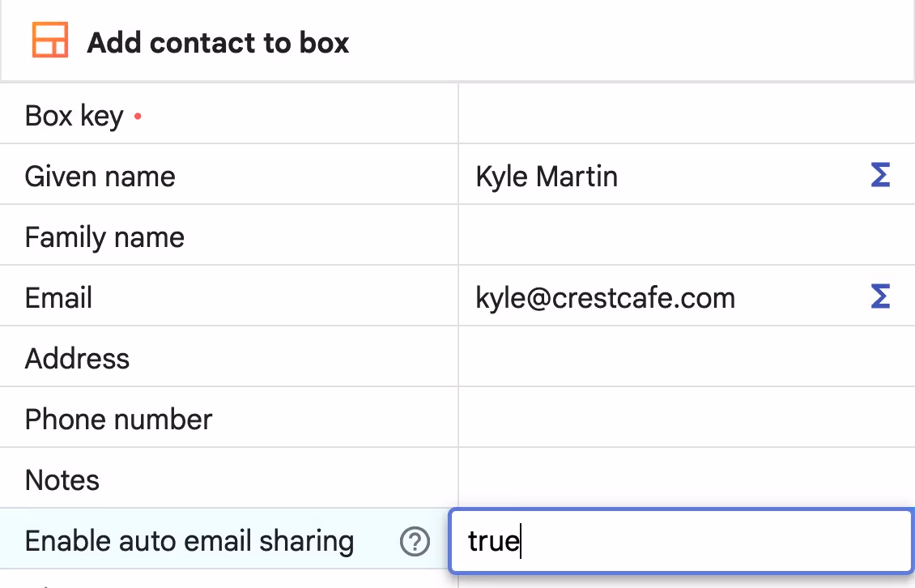Select the Enable auto email sharing label
Viewport: 915px width, 588px height.
click(189, 541)
